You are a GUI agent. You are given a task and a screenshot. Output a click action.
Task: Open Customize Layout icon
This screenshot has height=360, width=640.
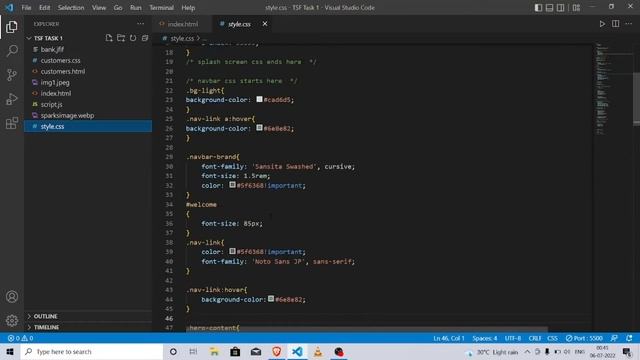[x=576, y=8]
